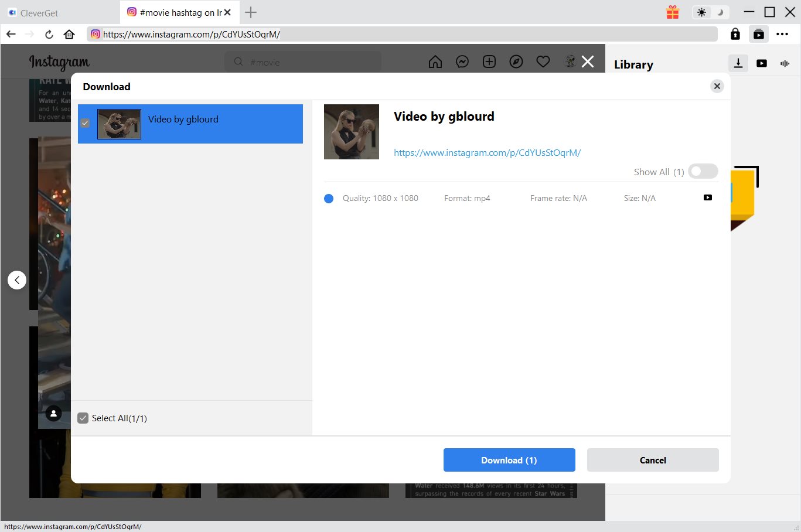Open the Library audio tab
Viewport: 801px width, 532px height.
(785, 63)
